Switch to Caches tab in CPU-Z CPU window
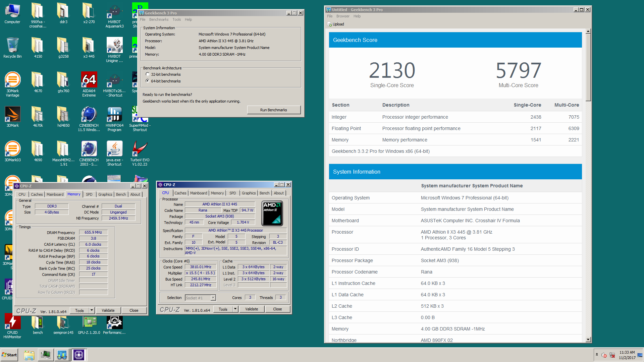This screenshot has width=644, height=362. pyautogui.click(x=180, y=193)
